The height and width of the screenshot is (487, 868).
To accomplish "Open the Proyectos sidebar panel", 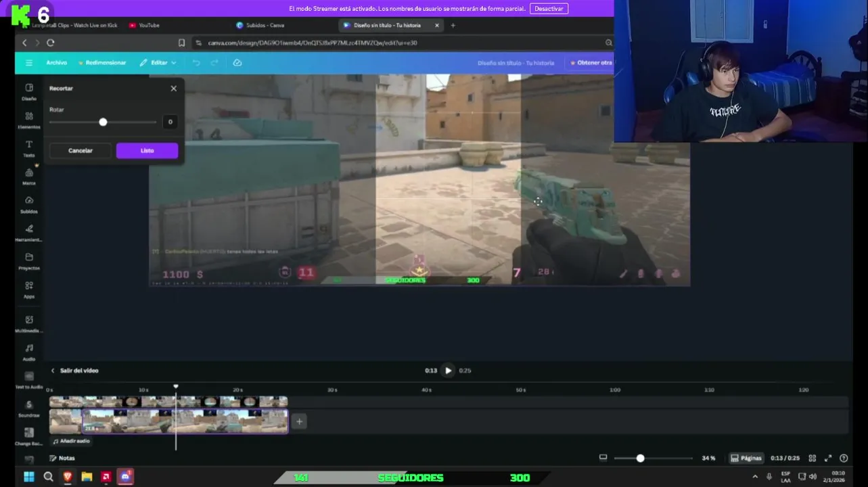I will [28, 261].
